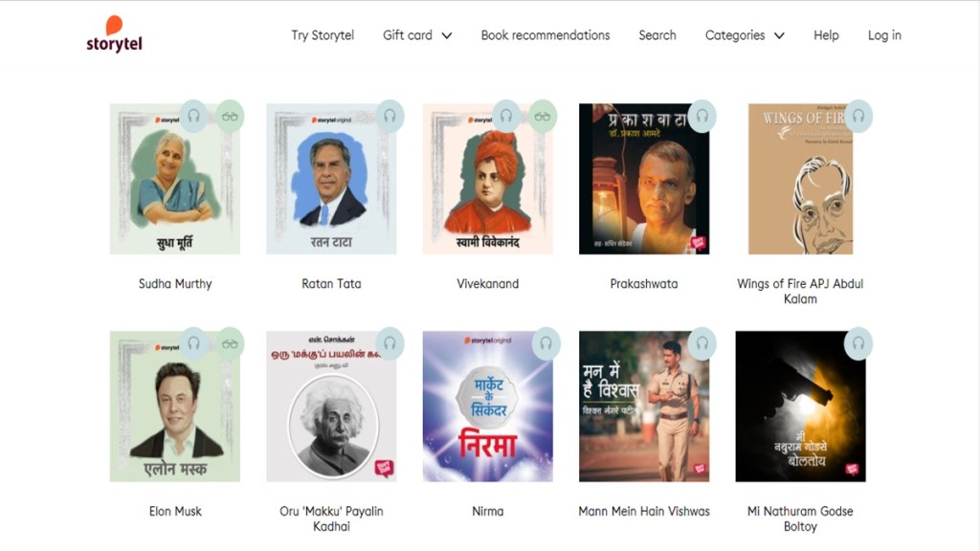The width and height of the screenshot is (980, 551).
Task: Click glasses ebook icon on Sudha Murthy
Action: coord(230,116)
